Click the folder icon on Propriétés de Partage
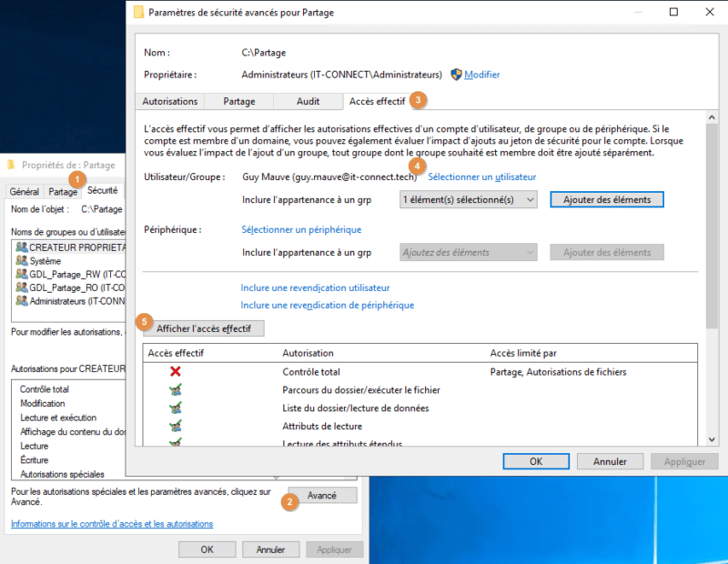This screenshot has width=728, height=564. click(12, 165)
